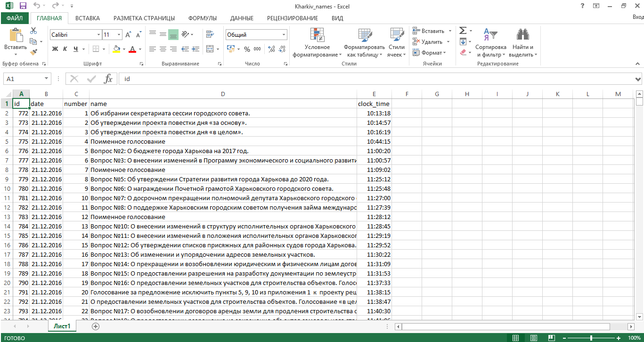
Task: Click the Format Painter brush icon
Action: click(33, 52)
